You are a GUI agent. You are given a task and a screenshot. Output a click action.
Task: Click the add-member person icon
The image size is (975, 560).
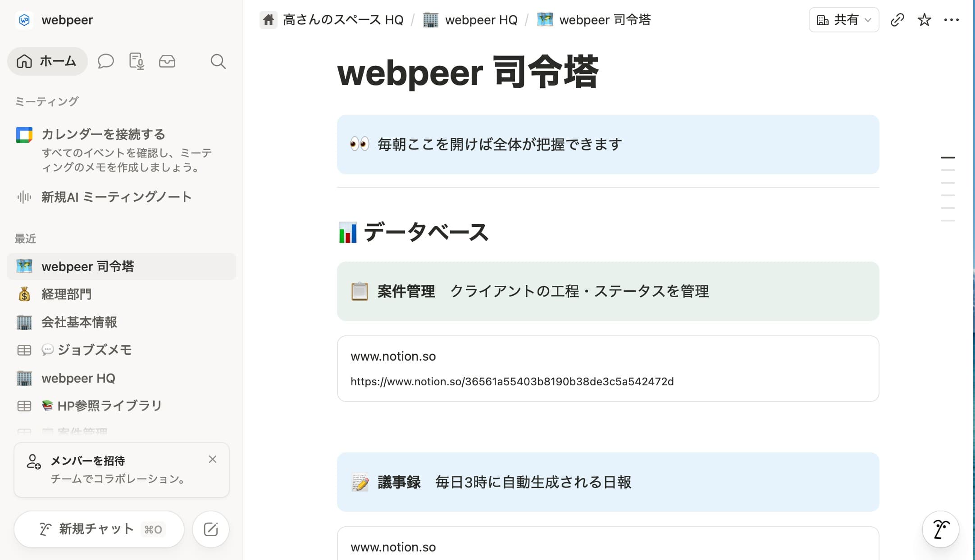click(x=34, y=461)
